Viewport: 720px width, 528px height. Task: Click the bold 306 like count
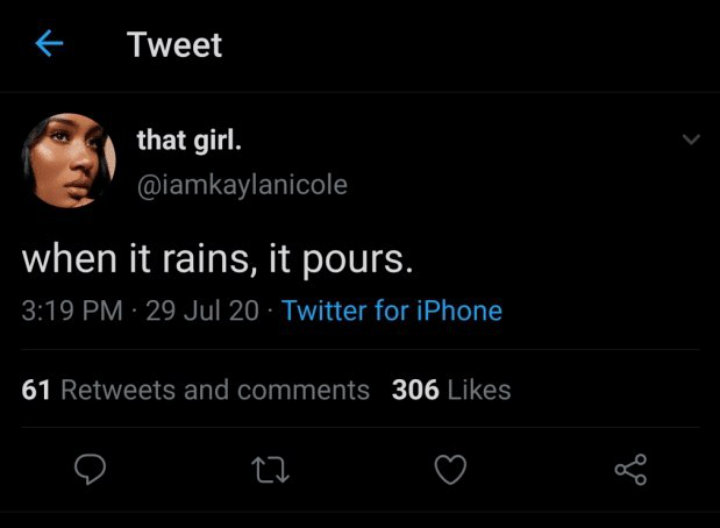point(415,390)
